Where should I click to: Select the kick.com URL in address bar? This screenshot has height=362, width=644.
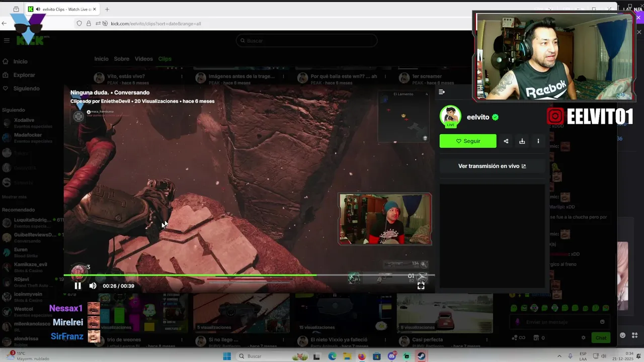pos(156,24)
